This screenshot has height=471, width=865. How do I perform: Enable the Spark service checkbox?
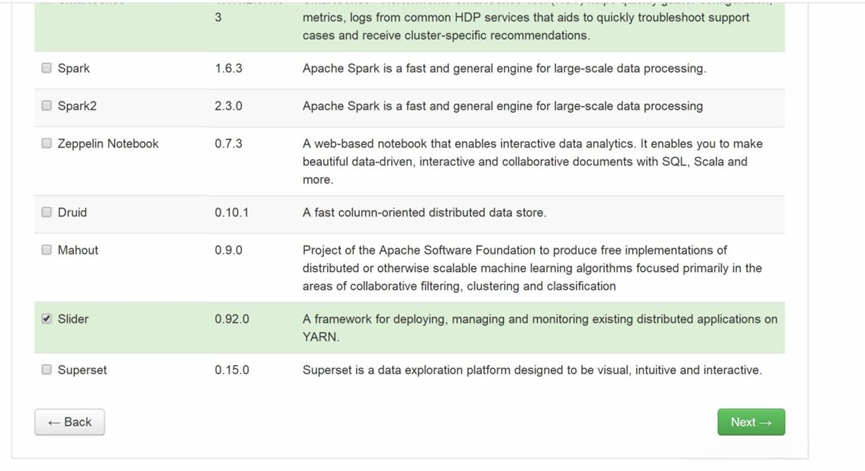coord(47,69)
